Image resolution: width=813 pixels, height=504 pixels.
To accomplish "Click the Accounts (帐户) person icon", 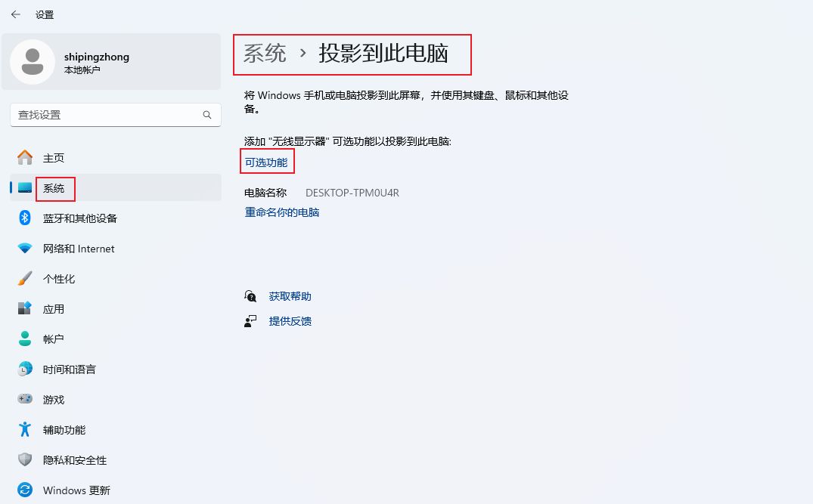I will [x=25, y=339].
